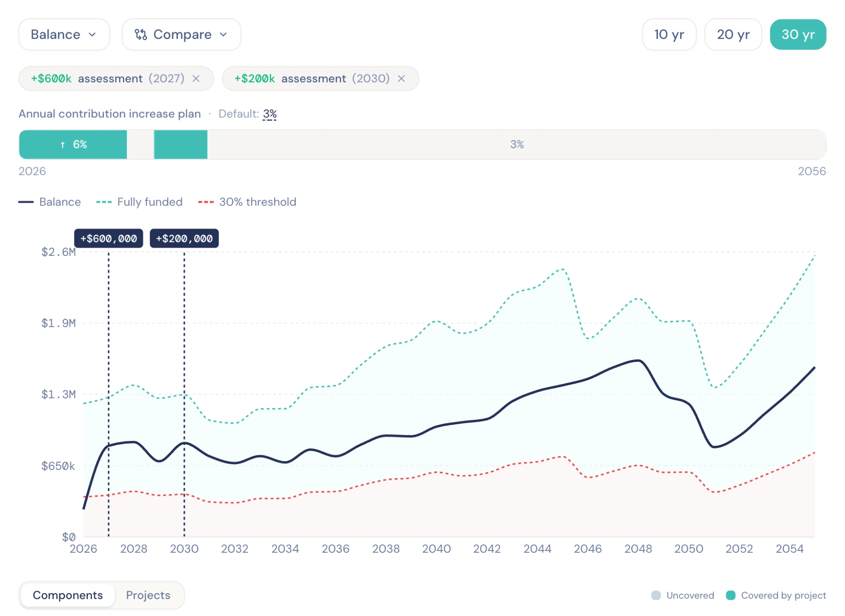Click the 2026 plan start label
The height and width of the screenshot is (616, 845).
click(32, 171)
